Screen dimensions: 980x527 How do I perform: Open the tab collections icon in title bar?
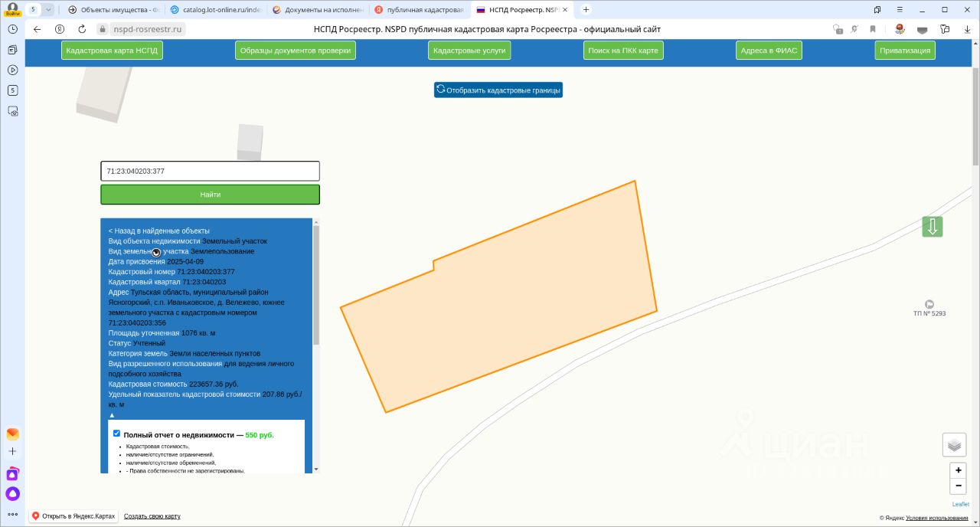[x=877, y=9]
